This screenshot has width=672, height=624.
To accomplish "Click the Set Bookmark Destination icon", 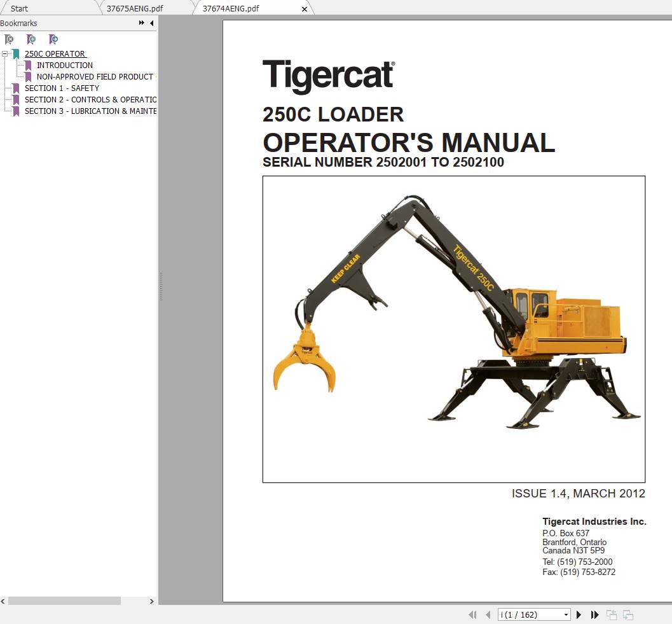I will pos(53,39).
